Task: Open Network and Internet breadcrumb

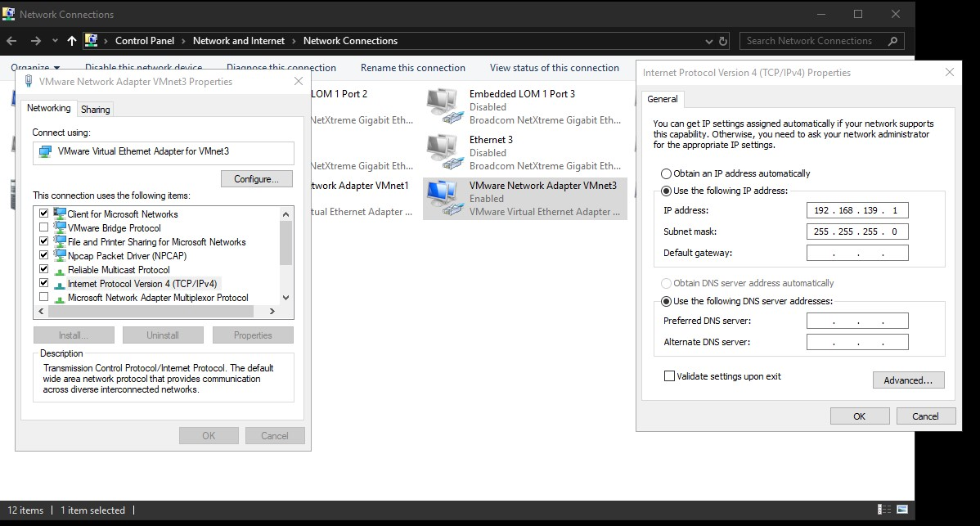Action: click(239, 41)
